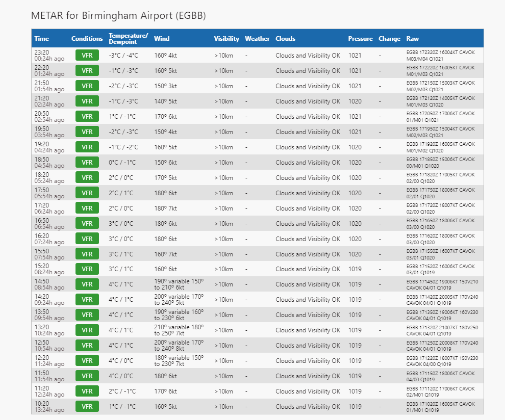Select the Visibility column header

pos(226,39)
